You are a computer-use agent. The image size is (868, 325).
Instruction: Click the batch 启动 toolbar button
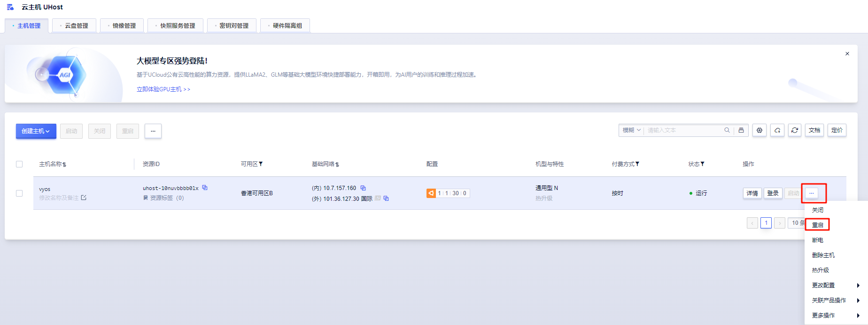71,131
